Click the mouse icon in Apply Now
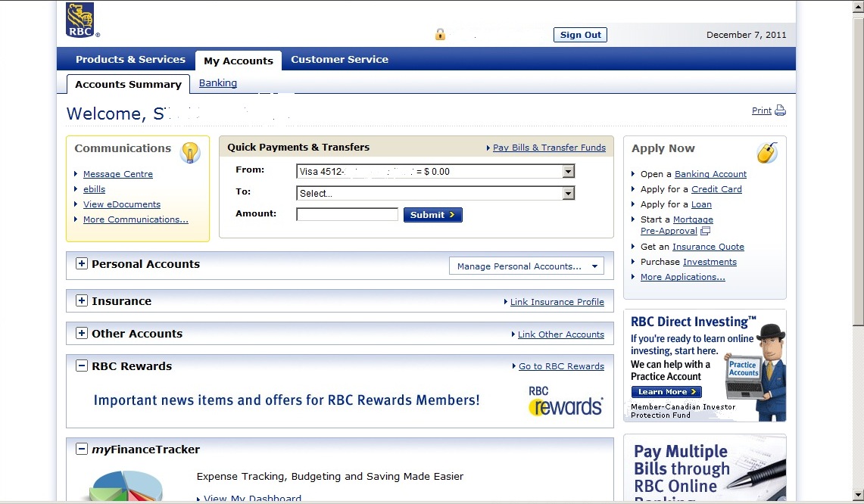 coord(767,152)
